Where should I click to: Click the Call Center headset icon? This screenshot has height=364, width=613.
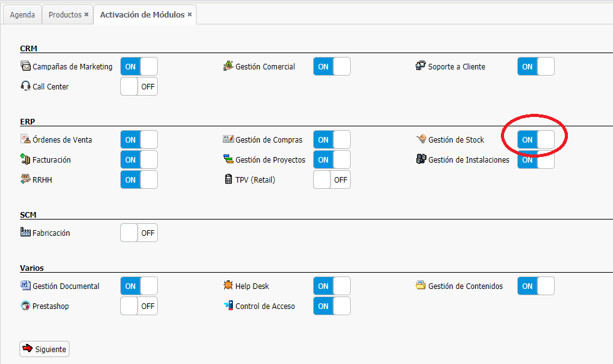click(26, 86)
